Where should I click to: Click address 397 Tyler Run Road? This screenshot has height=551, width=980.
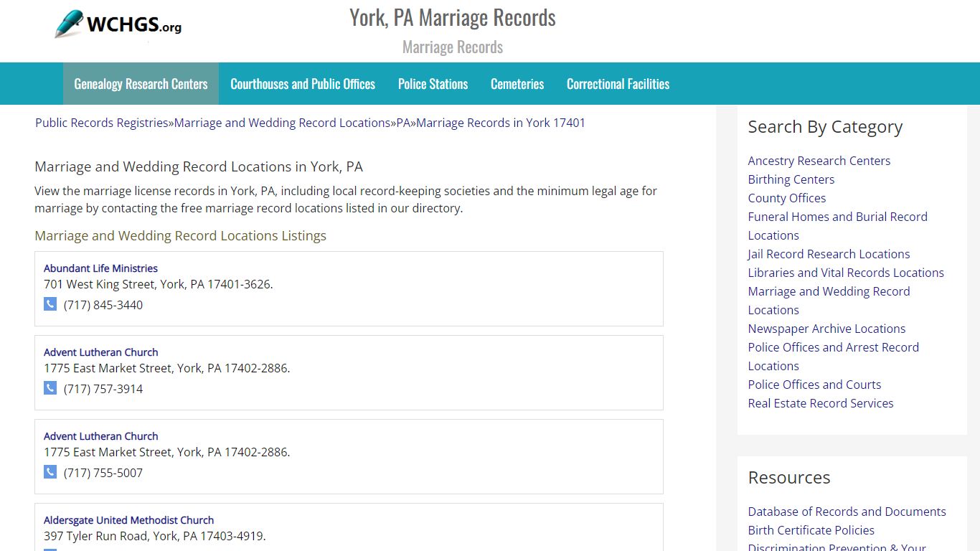pos(155,536)
